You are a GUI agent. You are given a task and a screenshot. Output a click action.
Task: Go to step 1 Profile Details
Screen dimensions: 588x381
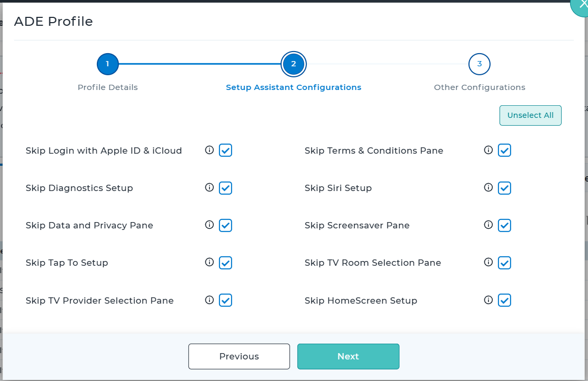pyautogui.click(x=107, y=65)
